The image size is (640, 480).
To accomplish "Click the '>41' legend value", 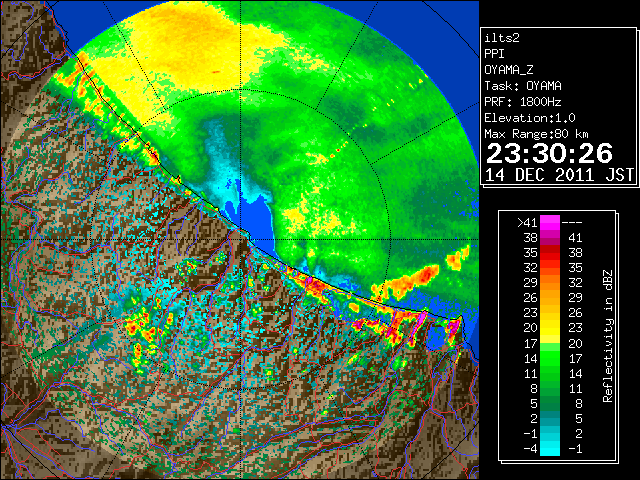I will coord(527,222).
